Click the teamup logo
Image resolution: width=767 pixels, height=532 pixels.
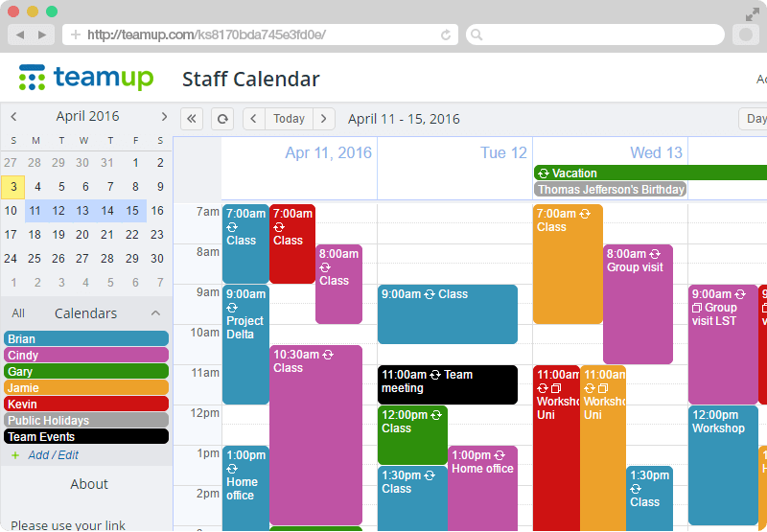(x=86, y=78)
